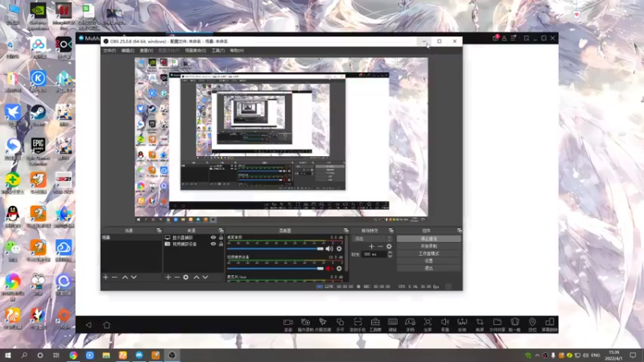The image size is (644, 362).
Task: Undock the 来源 sources panel
Action: [x=221, y=231]
